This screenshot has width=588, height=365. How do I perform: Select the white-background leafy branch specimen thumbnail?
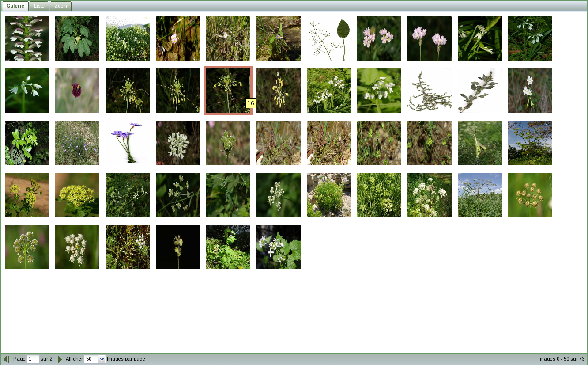[x=480, y=91]
